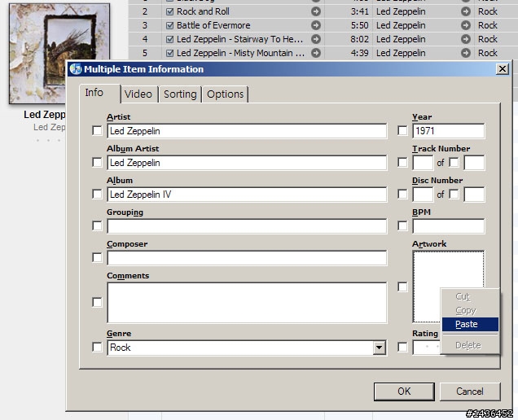This screenshot has height=420, width=518.
Task: Enable the Year field checkbox
Action: coord(402,131)
